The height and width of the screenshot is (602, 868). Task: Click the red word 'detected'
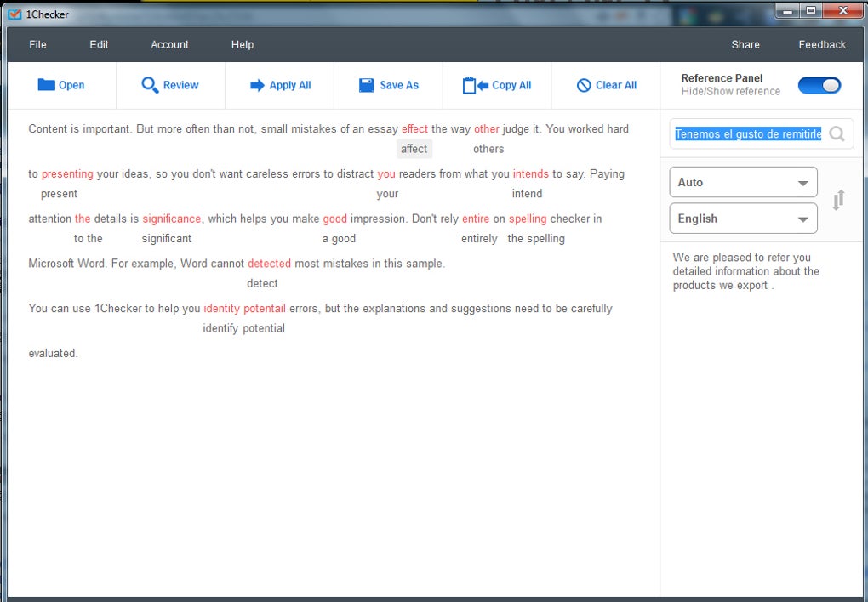pyautogui.click(x=269, y=264)
